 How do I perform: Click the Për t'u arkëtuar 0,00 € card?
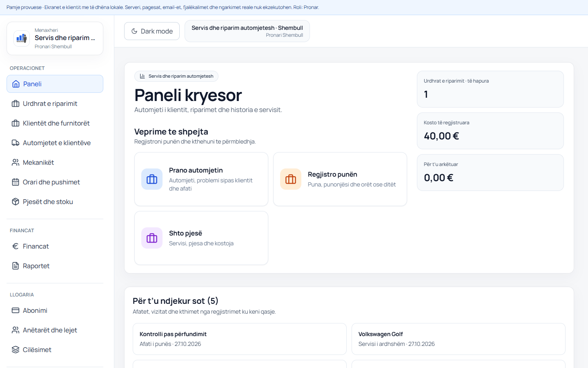[x=490, y=173]
